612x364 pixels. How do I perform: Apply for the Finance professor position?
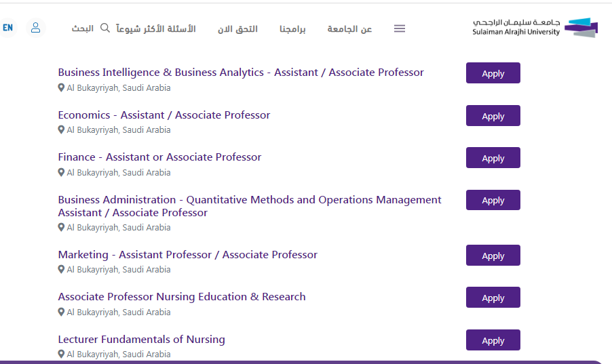[493, 158]
